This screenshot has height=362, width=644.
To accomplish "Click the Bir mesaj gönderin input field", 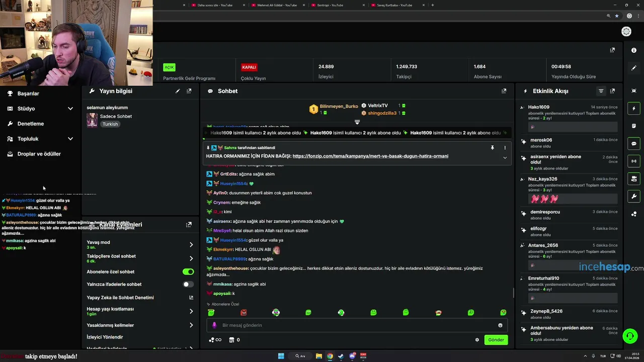I will tap(357, 325).
